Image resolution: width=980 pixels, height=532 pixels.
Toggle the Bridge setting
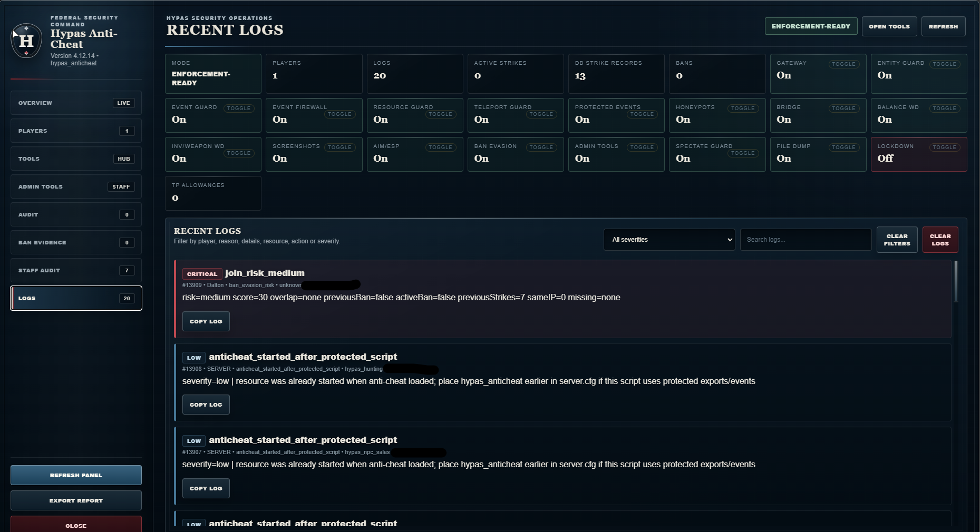point(843,109)
